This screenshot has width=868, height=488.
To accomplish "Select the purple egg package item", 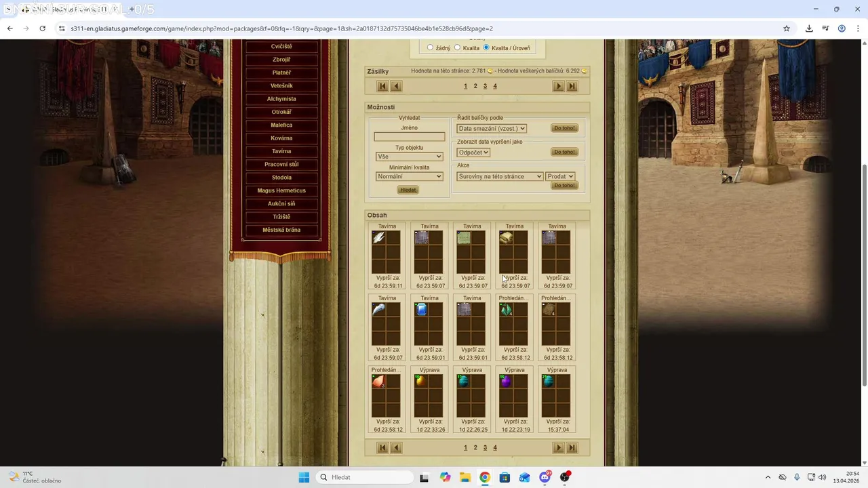I will pyautogui.click(x=506, y=381).
